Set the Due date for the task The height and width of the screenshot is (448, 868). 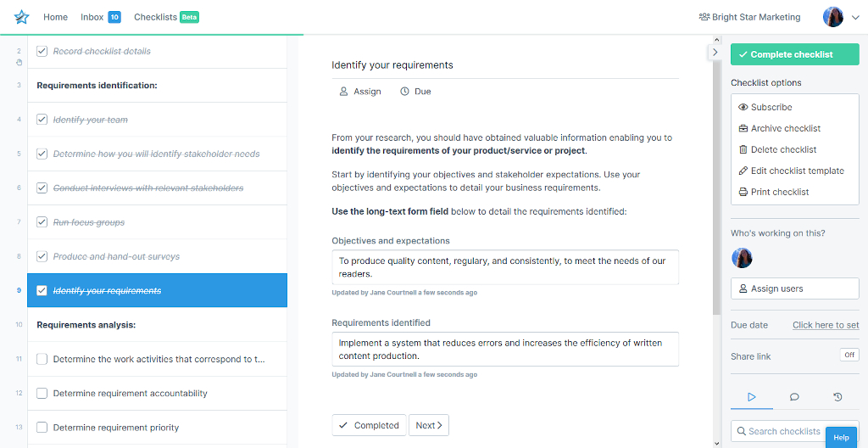point(415,92)
